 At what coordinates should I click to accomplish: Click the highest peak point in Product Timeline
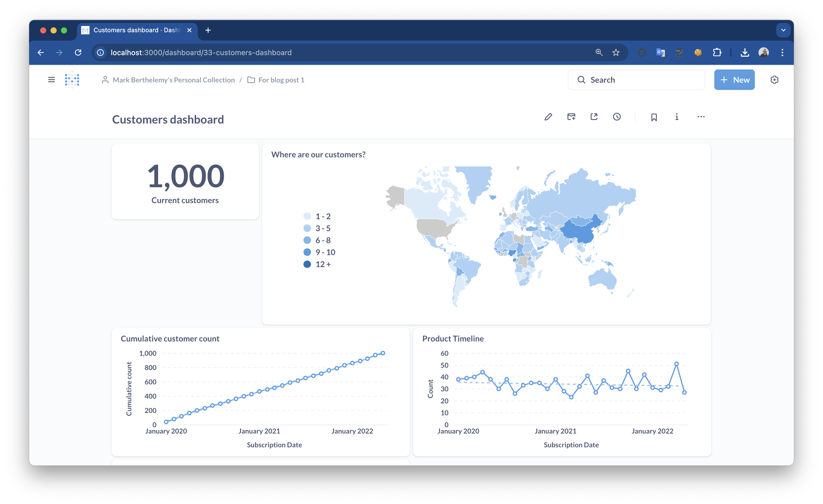pyautogui.click(x=676, y=364)
